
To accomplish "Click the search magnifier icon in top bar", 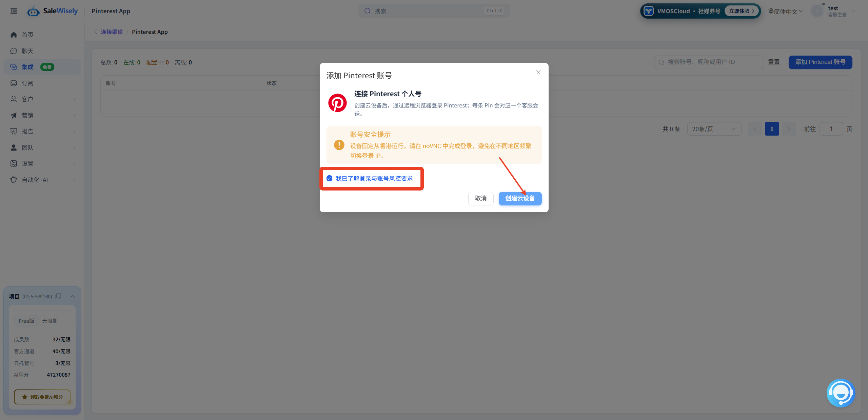I will point(367,11).
